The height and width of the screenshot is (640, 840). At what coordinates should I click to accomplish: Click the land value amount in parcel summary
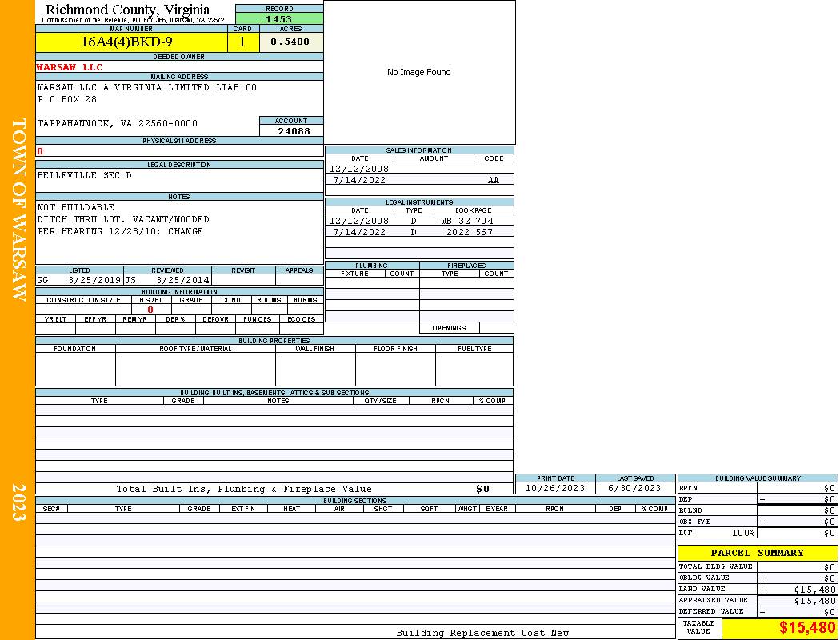pyautogui.click(x=814, y=590)
